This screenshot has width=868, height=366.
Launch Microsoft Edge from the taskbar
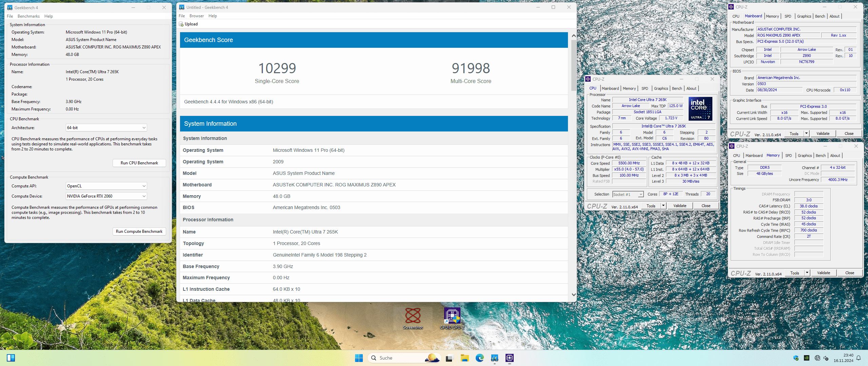pyautogui.click(x=479, y=358)
